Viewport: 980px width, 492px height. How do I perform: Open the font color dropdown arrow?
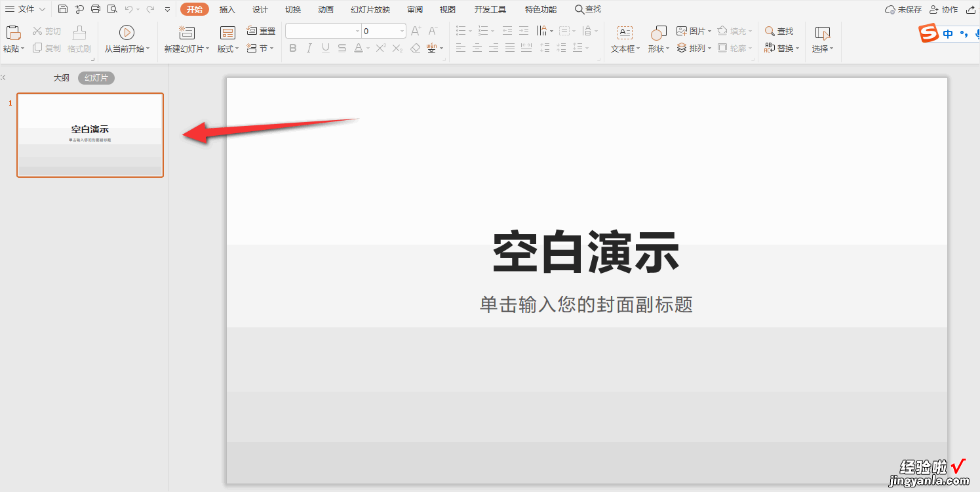click(x=368, y=49)
